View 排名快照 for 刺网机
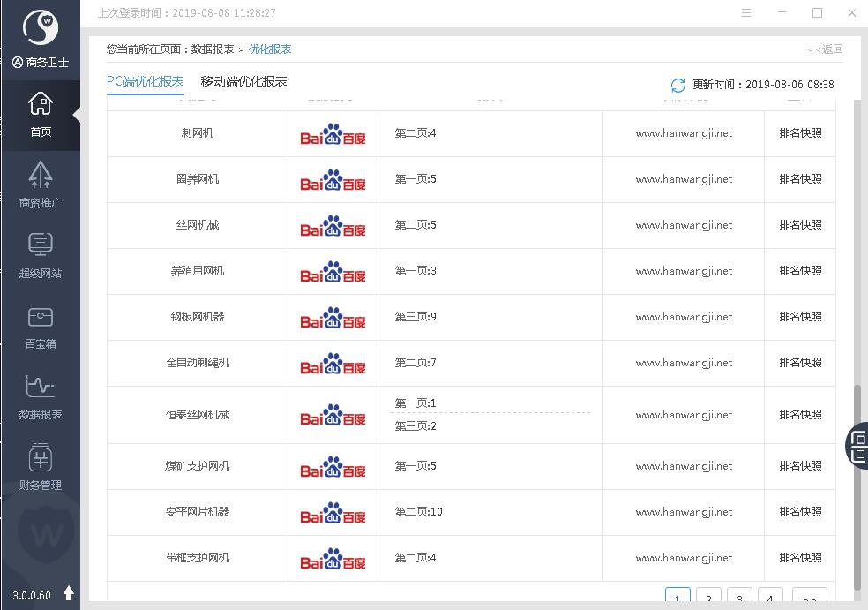The image size is (868, 610). coord(800,133)
